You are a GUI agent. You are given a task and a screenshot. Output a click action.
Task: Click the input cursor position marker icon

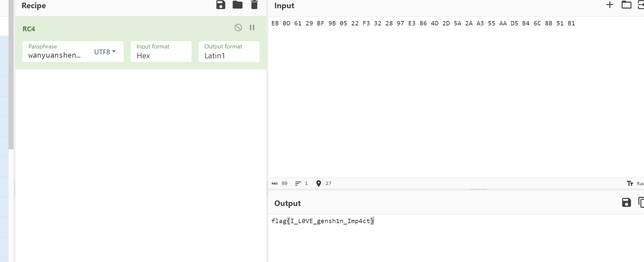(318, 184)
